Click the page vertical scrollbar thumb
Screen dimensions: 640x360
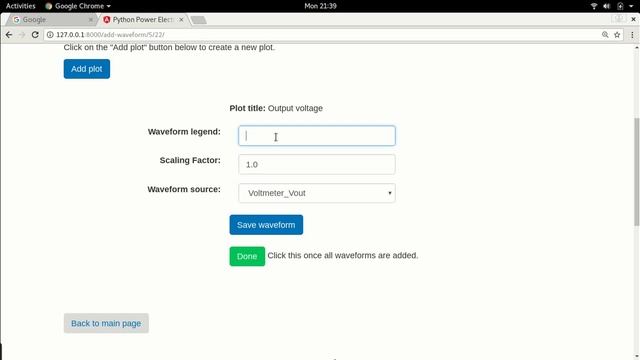pyautogui.click(x=636, y=171)
